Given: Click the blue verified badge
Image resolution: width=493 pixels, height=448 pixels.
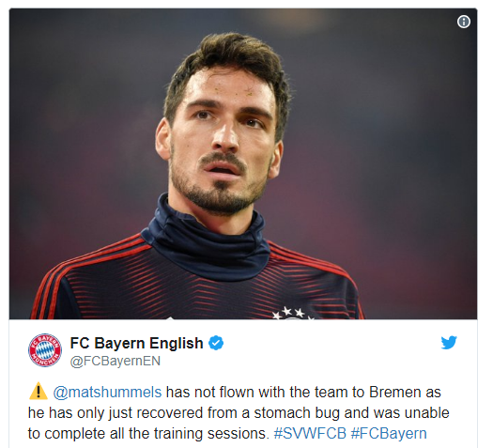Looking at the screenshot, I should pos(216,343).
